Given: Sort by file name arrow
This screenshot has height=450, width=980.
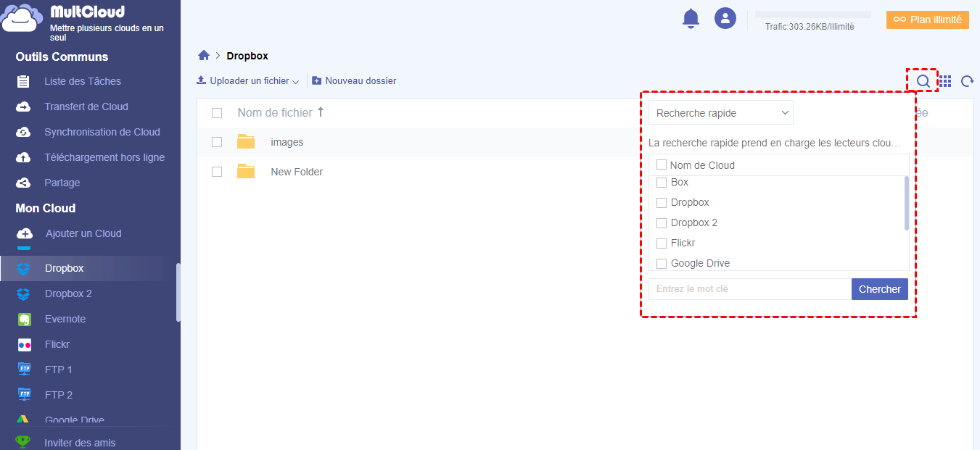Looking at the screenshot, I should tap(321, 112).
